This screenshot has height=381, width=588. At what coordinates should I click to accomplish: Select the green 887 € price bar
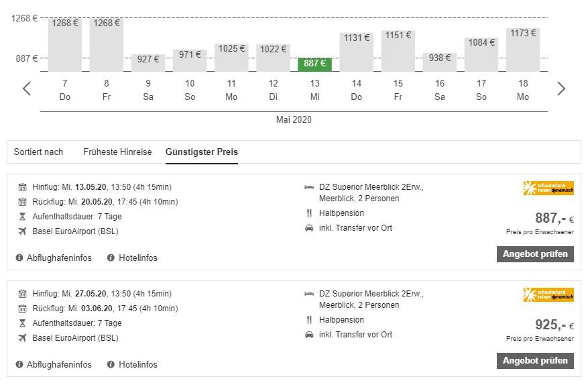tap(314, 64)
